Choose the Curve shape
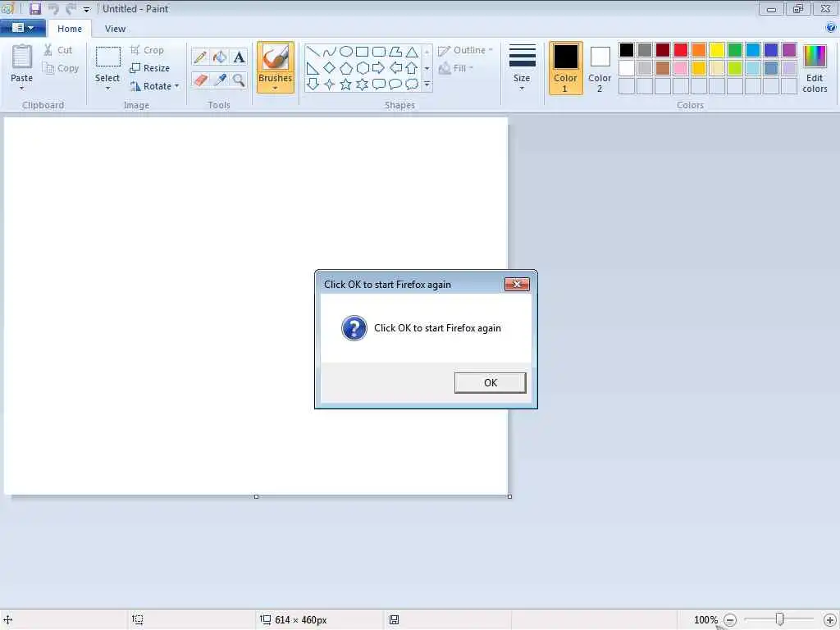 (330, 52)
